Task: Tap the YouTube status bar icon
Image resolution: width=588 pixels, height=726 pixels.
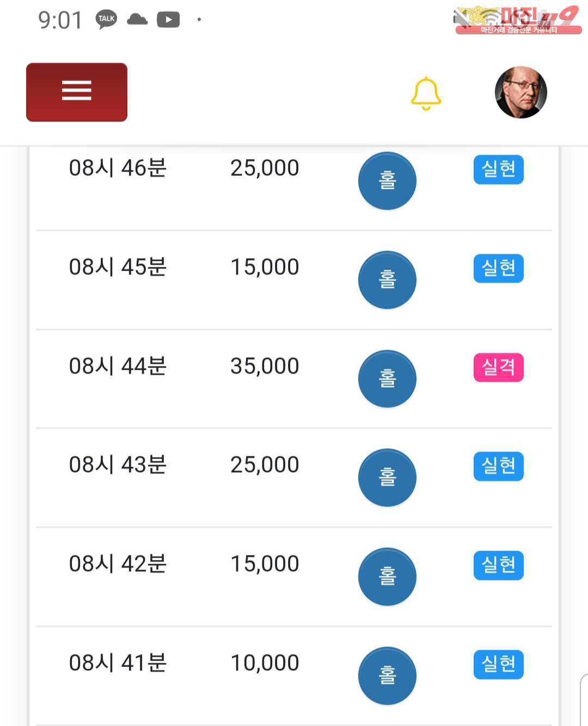Action: pyautogui.click(x=168, y=20)
